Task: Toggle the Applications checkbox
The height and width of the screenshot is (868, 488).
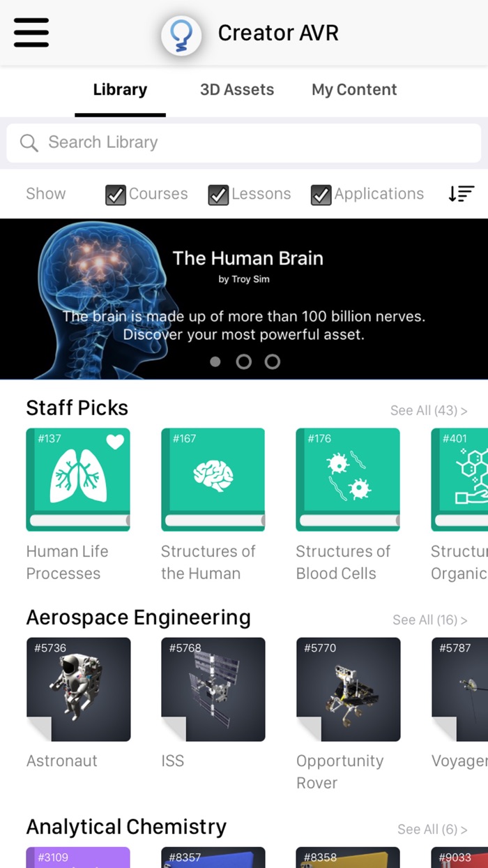Action: coord(321,195)
